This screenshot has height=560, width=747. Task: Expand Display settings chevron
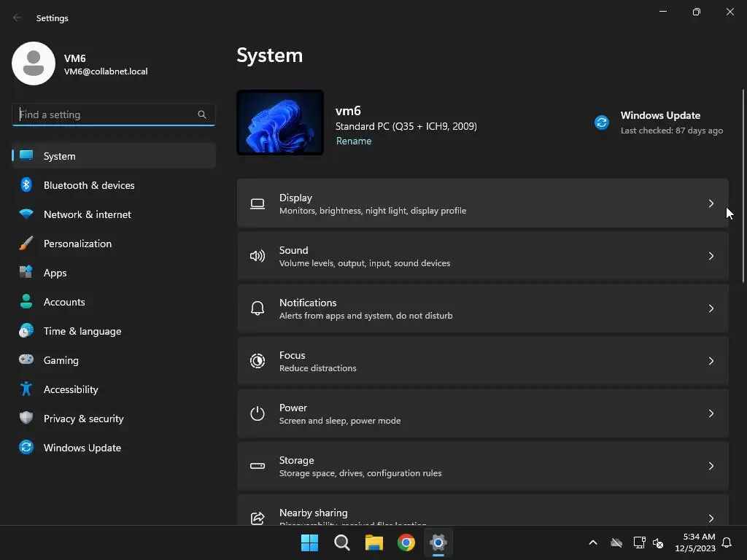click(711, 204)
